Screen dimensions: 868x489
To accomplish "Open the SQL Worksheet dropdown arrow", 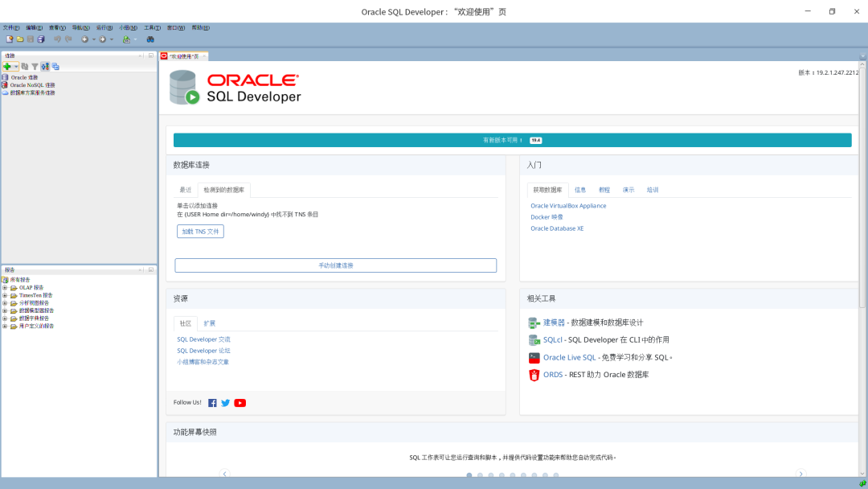I will coord(135,39).
